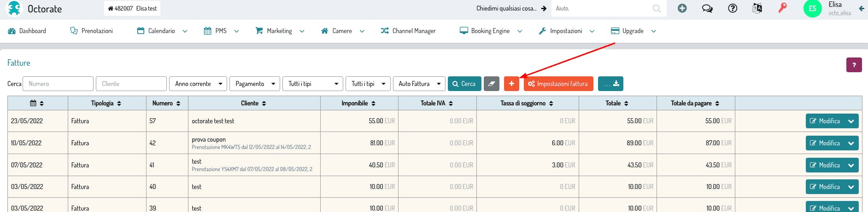The height and width of the screenshot is (212, 868).
Task: Sort table by Totale column
Action: pyautogui.click(x=617, y=103)
